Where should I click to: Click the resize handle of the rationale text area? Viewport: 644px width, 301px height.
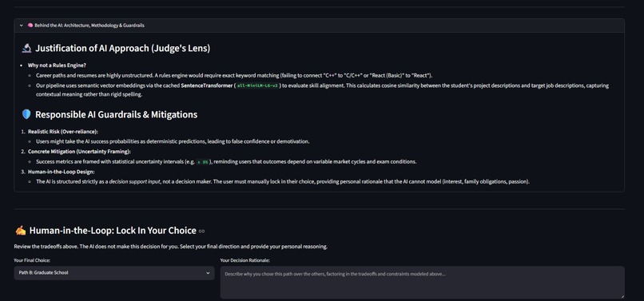click(622, 296)
